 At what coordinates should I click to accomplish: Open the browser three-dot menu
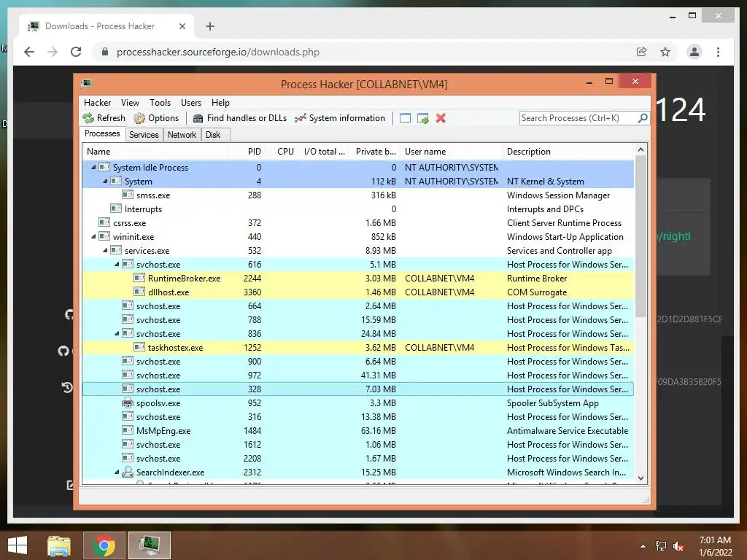coord(718,52)
